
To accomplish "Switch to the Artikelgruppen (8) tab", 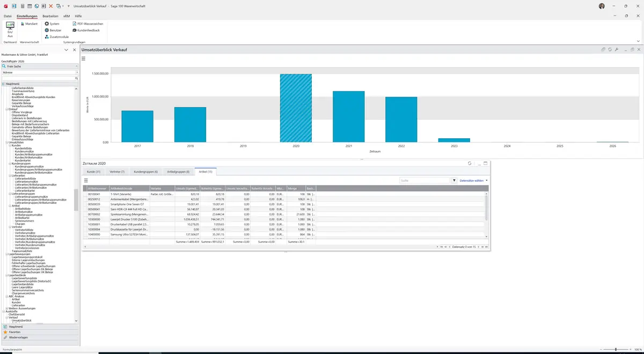I will tap(179, 172).
